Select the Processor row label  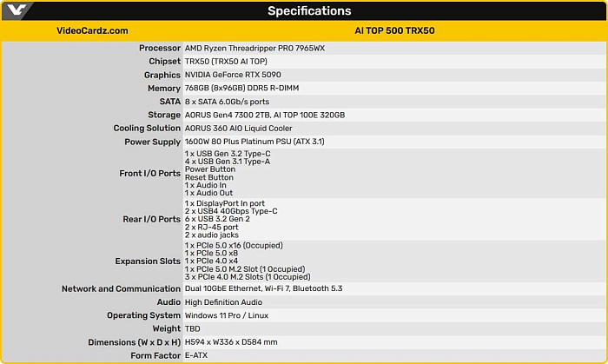(x=160, y=48)
